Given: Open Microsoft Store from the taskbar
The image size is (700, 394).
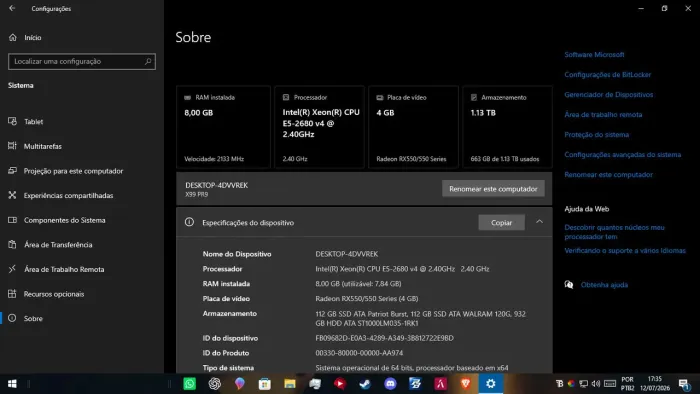Looking at the screenshot, I should pos(265,384).
